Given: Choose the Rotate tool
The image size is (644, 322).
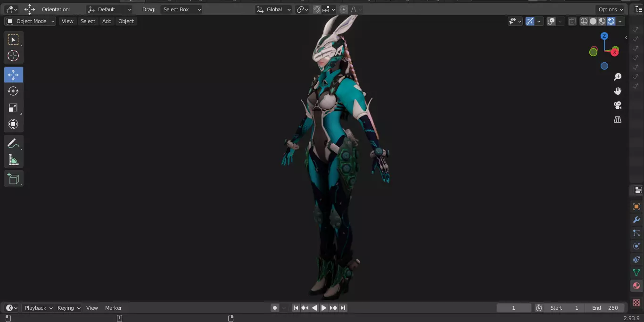Looking at the screenshot, I should 13,91.
